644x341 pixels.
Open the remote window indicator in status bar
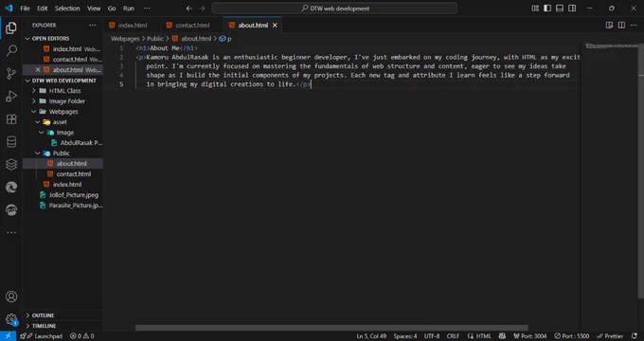click(8, 336)
